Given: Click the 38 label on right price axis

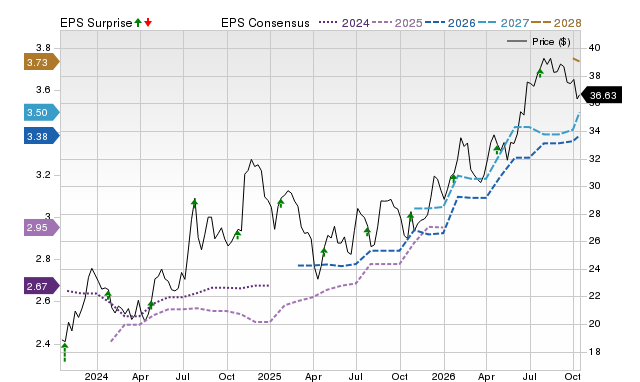Looking at the screenshot, I should tap(594, 76).
